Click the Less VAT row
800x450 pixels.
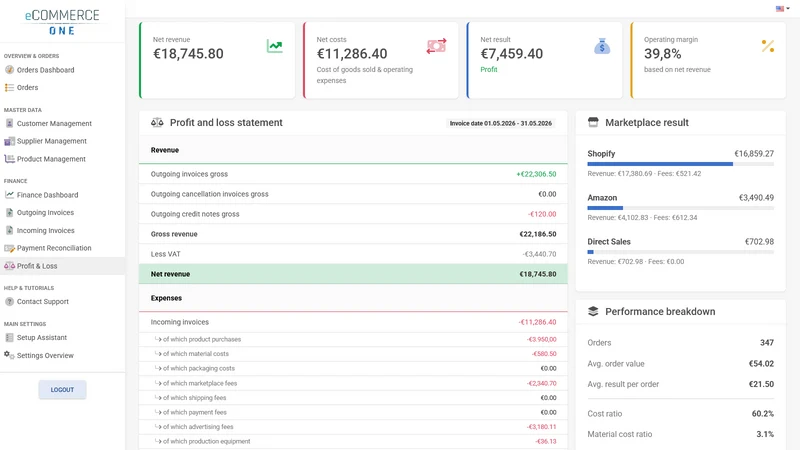pyautogui.click(x=353, y=254)
